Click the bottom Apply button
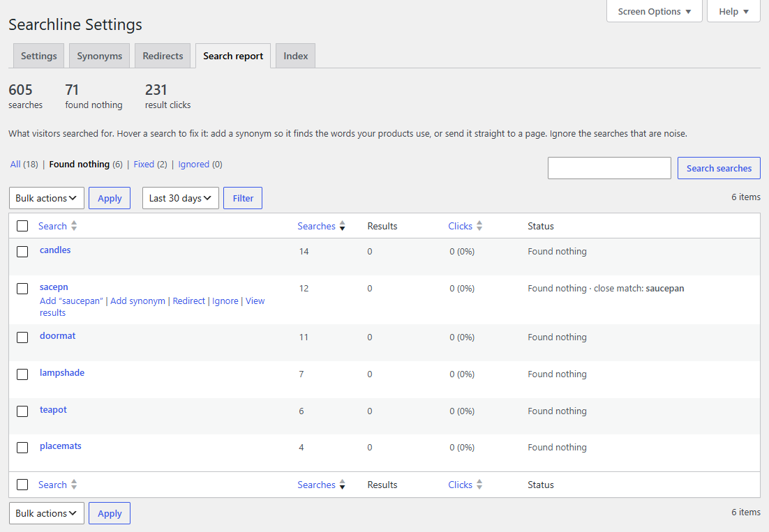This screenshot has height=532, width=769. point(110,513)
